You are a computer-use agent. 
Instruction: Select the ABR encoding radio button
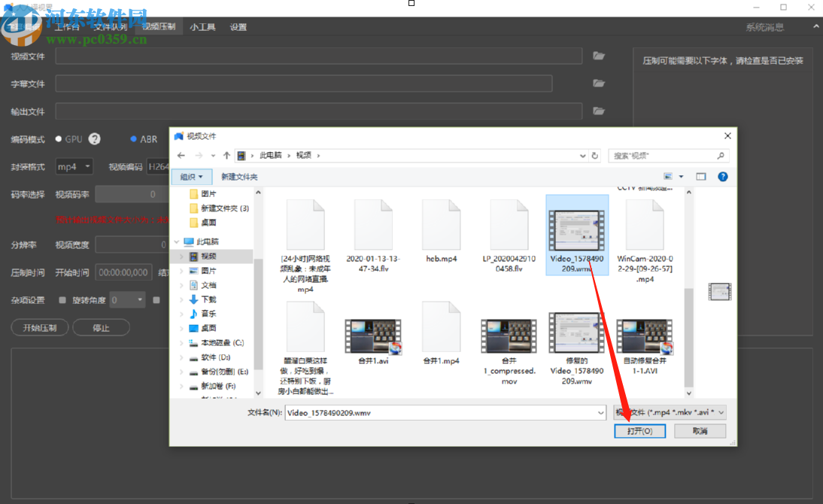coord(133,139)
